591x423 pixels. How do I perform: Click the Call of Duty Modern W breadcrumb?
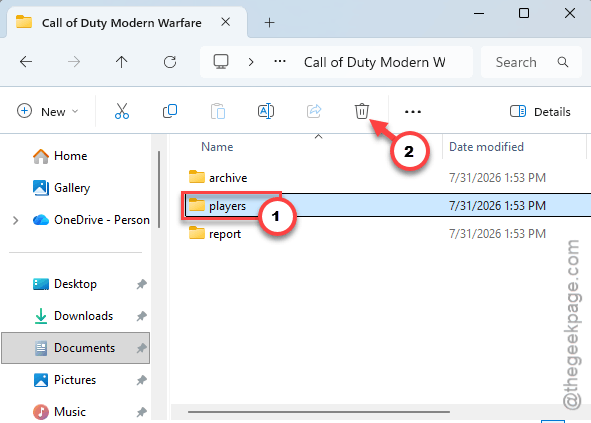pyautogui.click(x=375, y=62)
